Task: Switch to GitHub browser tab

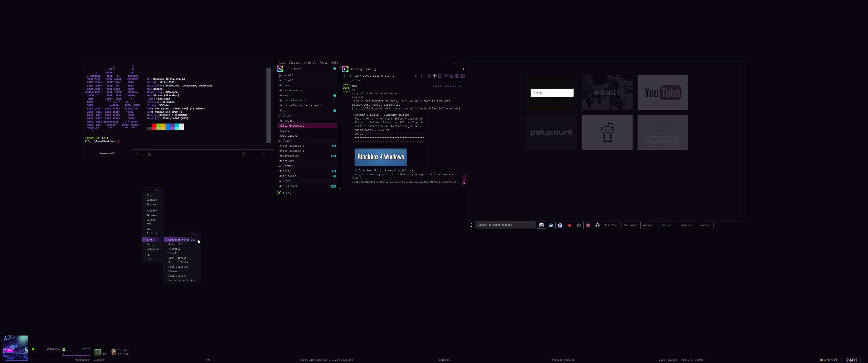Action: coord(667,225)
